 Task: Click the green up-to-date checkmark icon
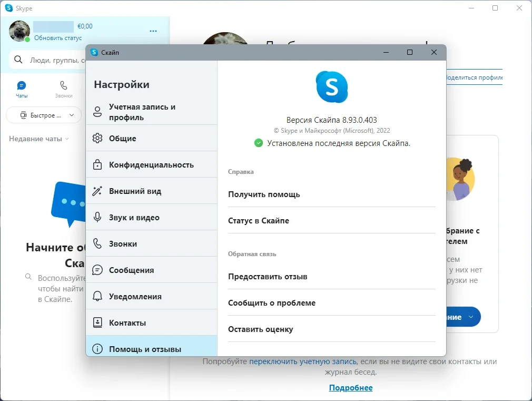point(259,143)
